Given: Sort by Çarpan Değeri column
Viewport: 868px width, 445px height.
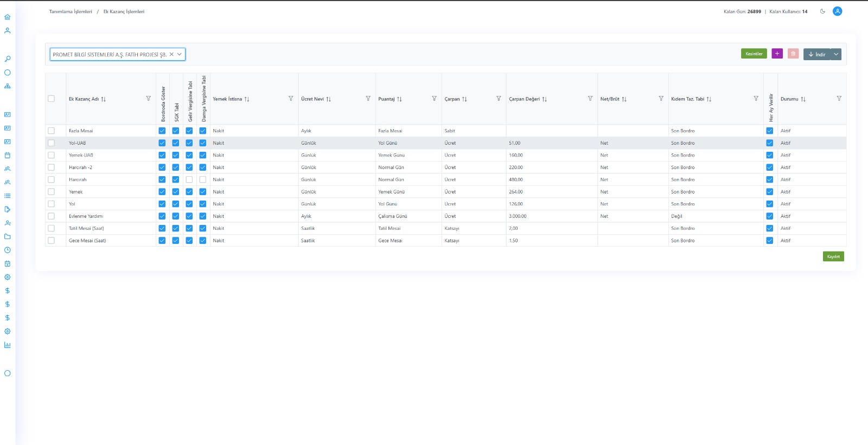Looking at the screenshot, I should pos(544,99).
